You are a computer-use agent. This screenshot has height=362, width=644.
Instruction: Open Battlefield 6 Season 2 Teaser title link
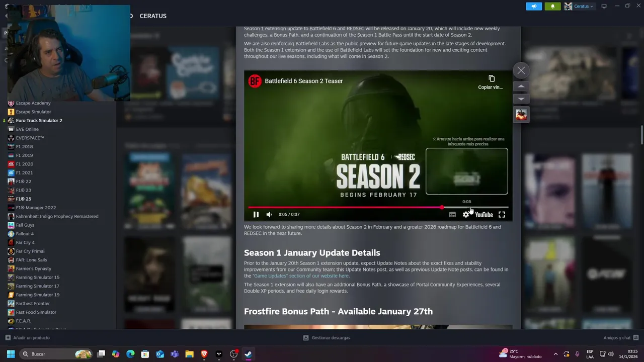(304, 81)
